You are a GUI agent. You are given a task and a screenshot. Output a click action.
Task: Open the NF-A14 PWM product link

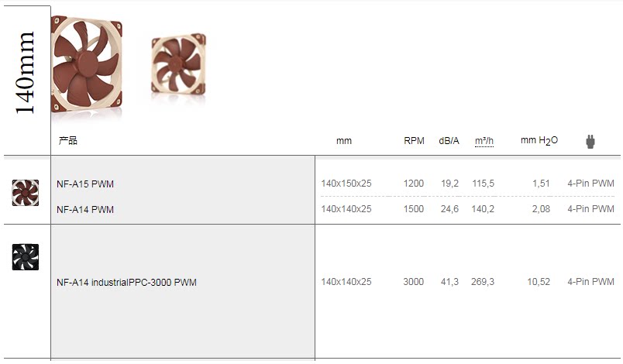pos(85,209)
